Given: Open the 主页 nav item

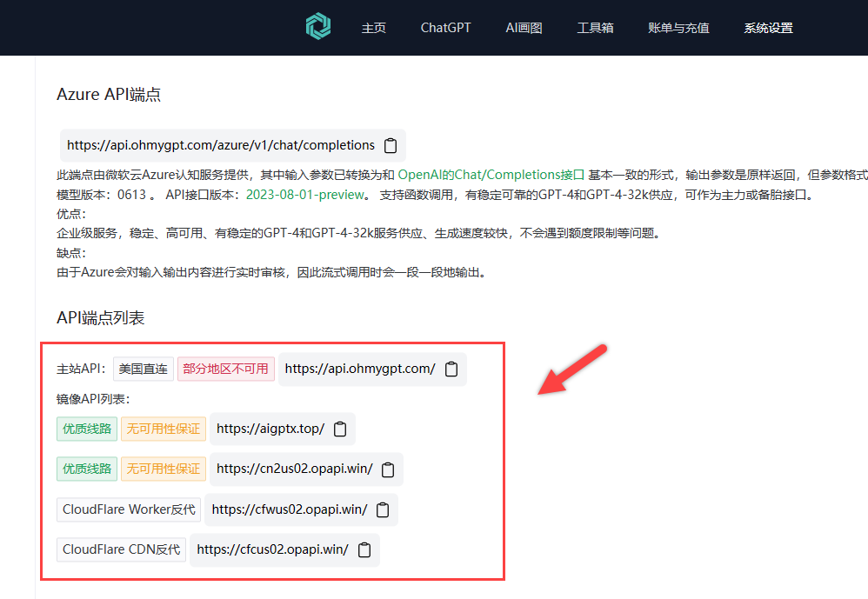Looking at the screenshot, I should click(x=374, y=28).
